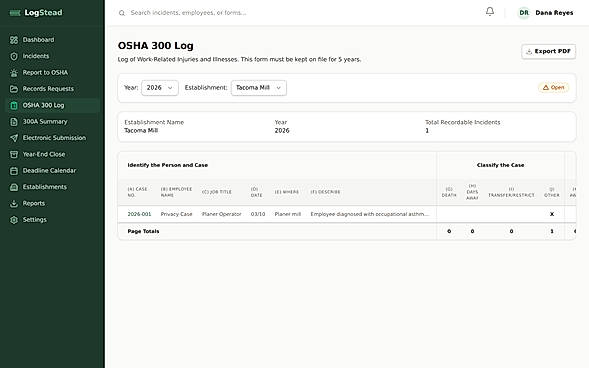Click the DR user avatar

(x=524, y=13)
